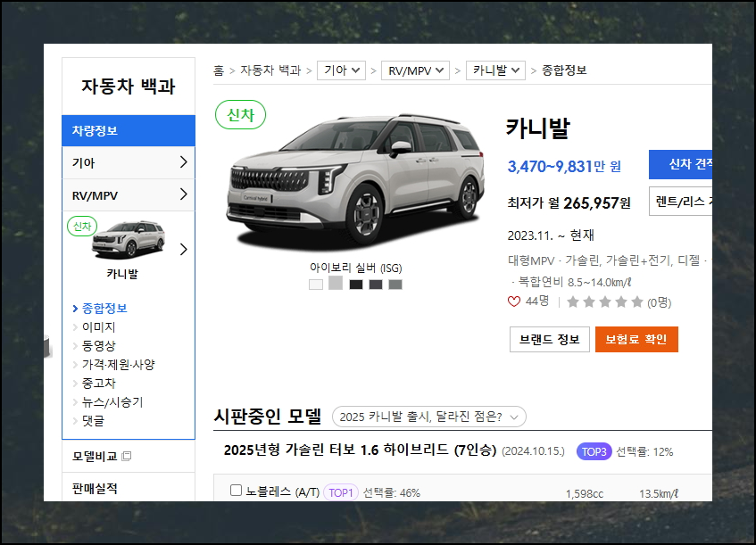Select the 차량정보 sidebar tab
This screenshot has height=545, width=756.
[x=129, y=130]
